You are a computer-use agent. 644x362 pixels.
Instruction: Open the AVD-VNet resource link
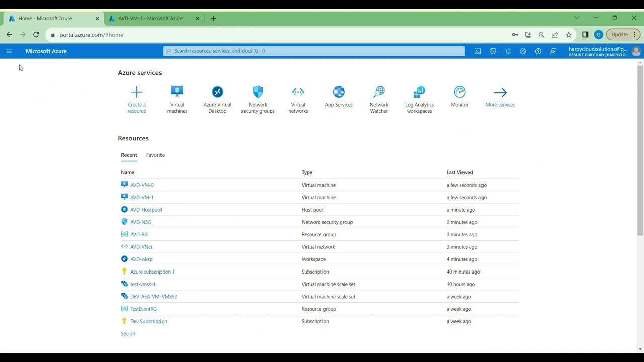(x=141, y=247)
